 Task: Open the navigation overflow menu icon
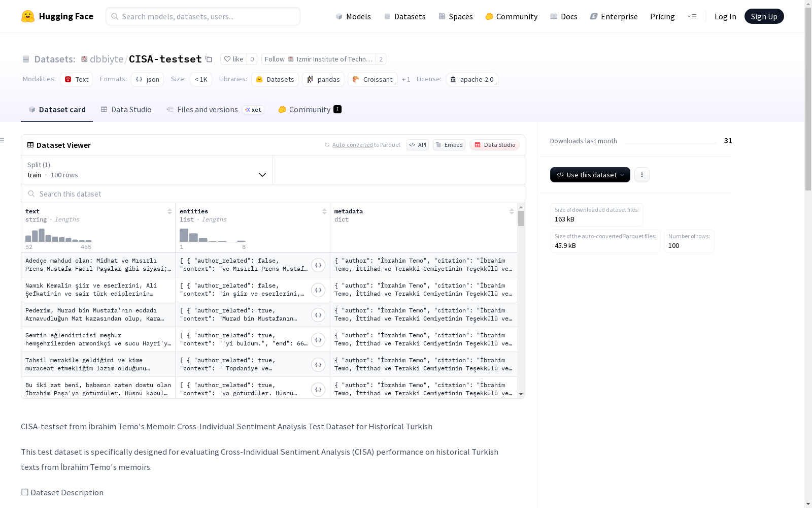(x=692, y=16)
